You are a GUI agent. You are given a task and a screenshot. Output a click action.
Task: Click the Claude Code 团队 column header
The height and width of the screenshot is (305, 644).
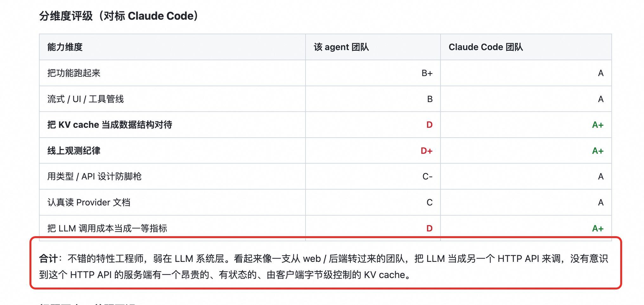coord(486,47)
